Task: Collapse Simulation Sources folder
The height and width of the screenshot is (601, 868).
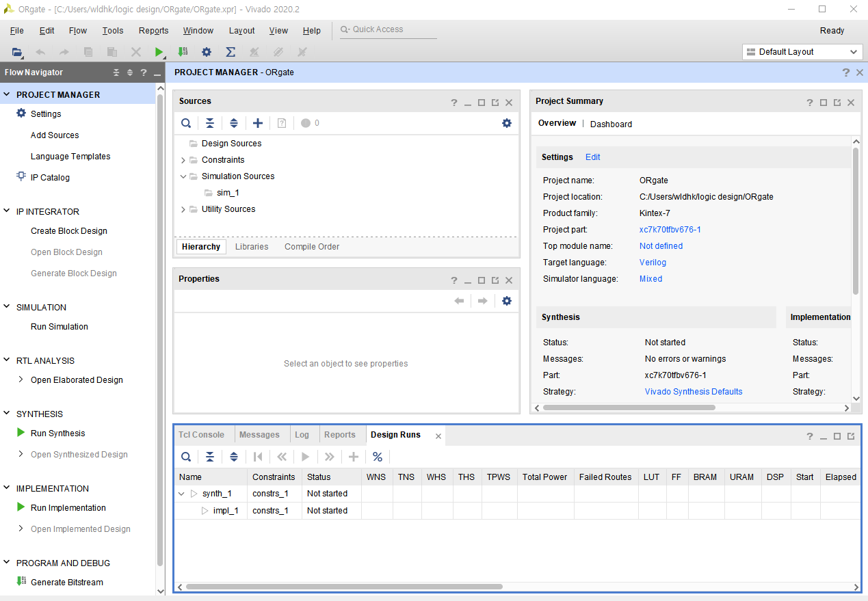Action: (x=183, y=176)
